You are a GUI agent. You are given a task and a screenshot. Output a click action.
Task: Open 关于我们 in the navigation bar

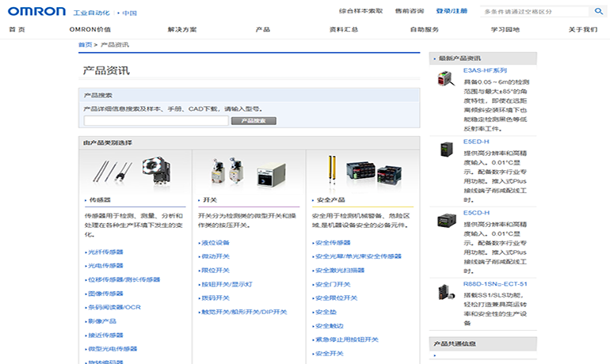point(582,30)
